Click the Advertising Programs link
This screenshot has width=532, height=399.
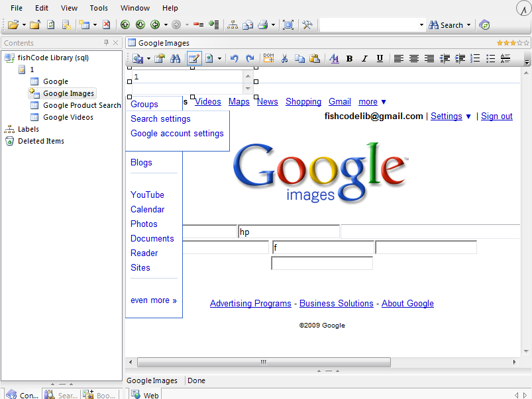[x=250, y=304]
